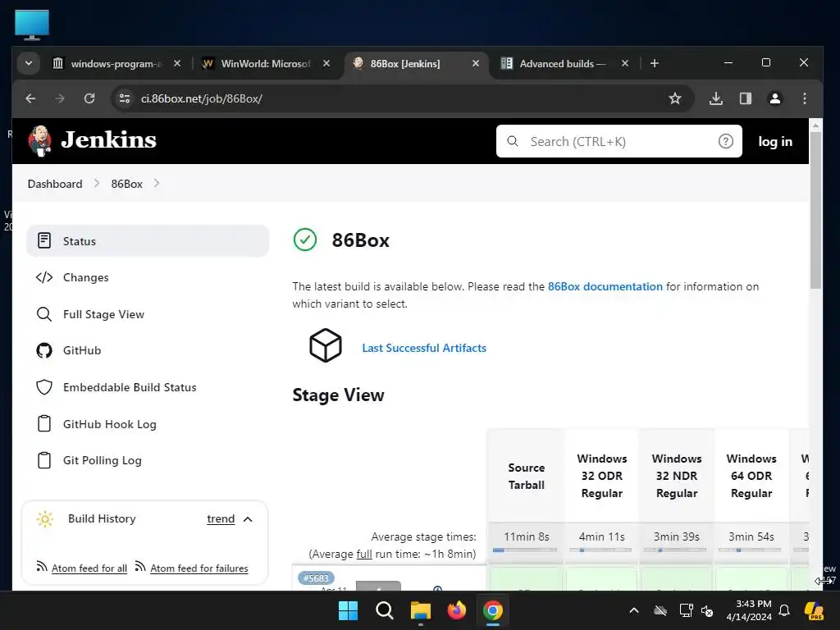Go back to previous page
The height and width of the screenshot is (630, 840).
point(30,98)
